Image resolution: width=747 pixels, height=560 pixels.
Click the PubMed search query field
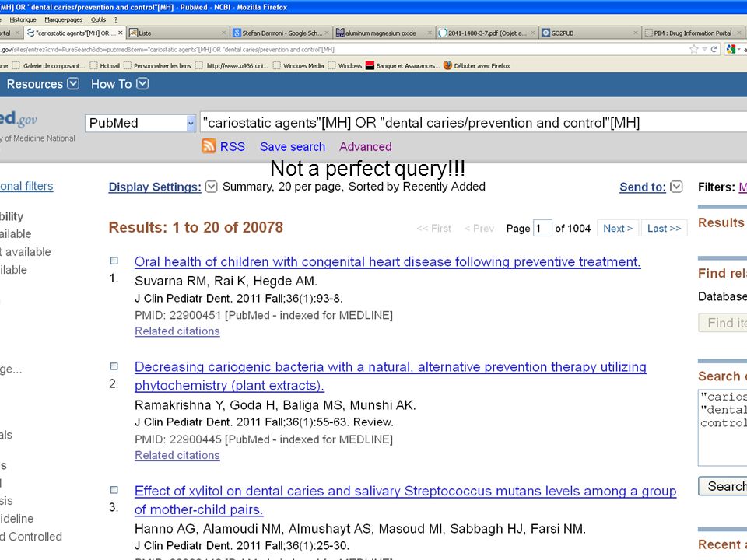[x=473, y=123]
